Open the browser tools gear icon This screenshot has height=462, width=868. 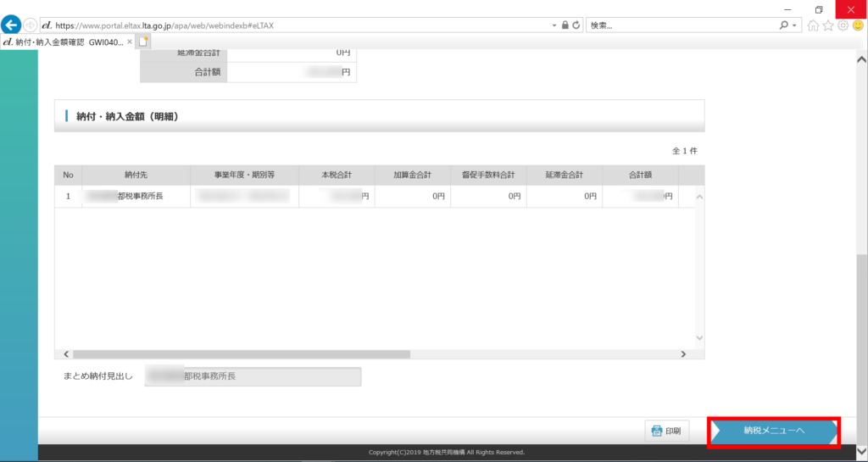pyautogui.click(x=843, y=25)
